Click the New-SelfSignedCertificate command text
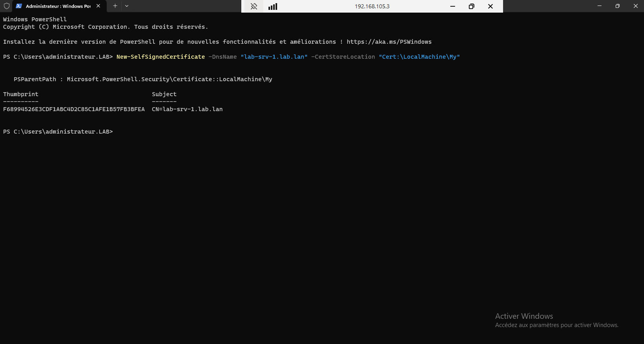 (161, 57)
